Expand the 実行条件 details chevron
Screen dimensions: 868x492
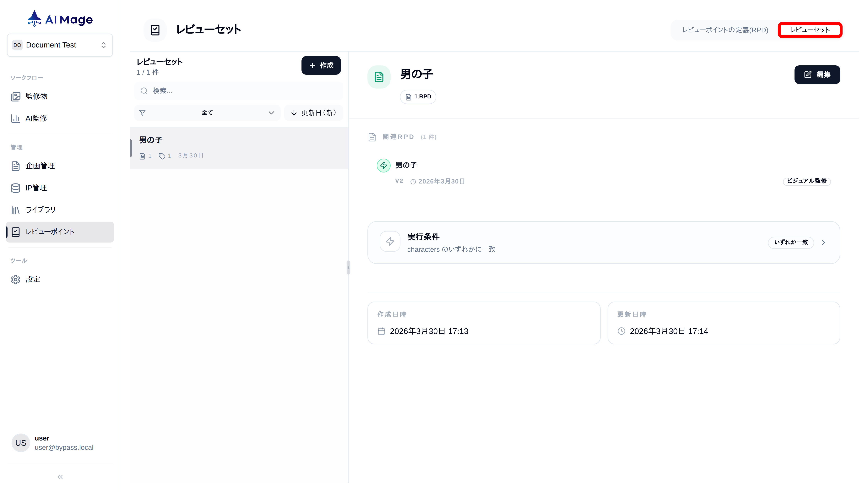[x=823, y=242]
